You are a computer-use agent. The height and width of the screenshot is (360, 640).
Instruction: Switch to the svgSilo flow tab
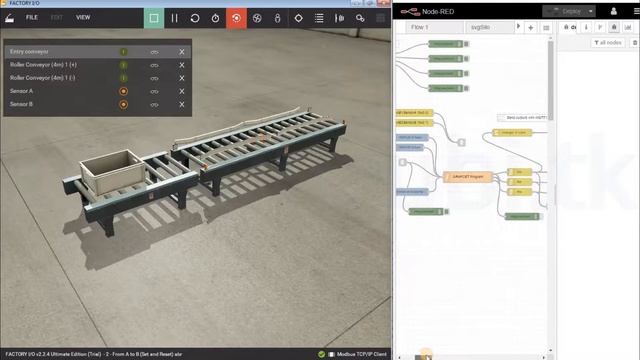(x=489, y=27)
